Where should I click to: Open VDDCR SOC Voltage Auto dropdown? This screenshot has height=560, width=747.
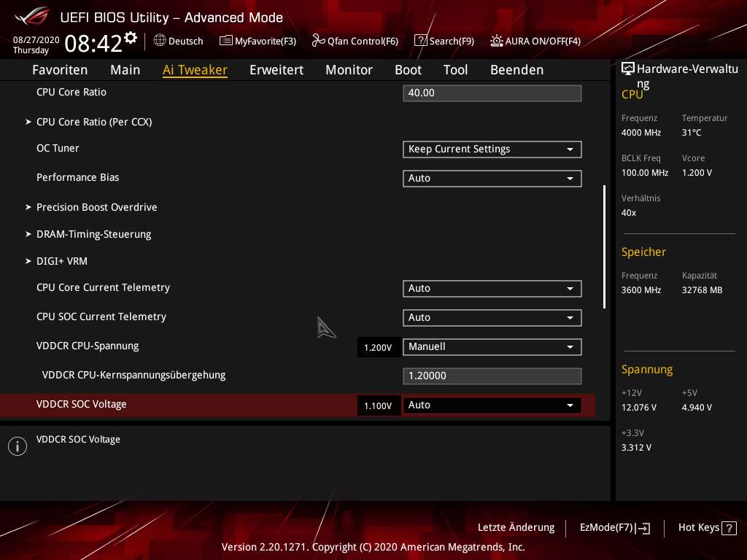click(492, 405)
